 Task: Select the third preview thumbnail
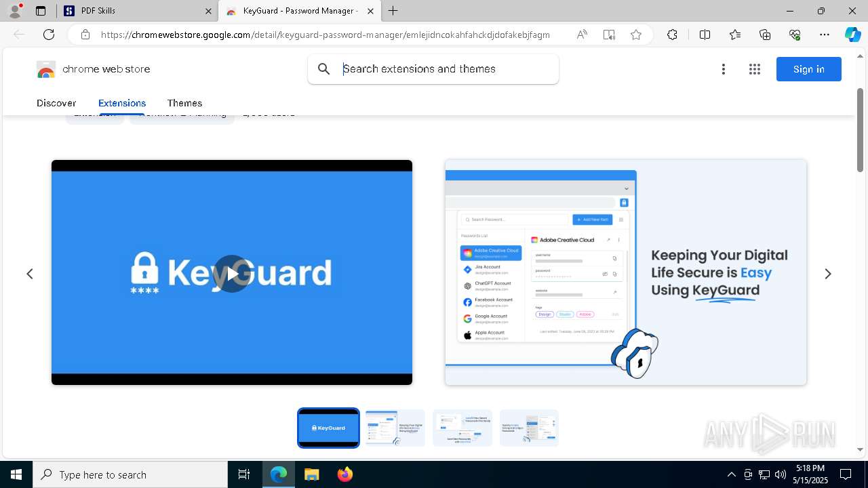462,428
